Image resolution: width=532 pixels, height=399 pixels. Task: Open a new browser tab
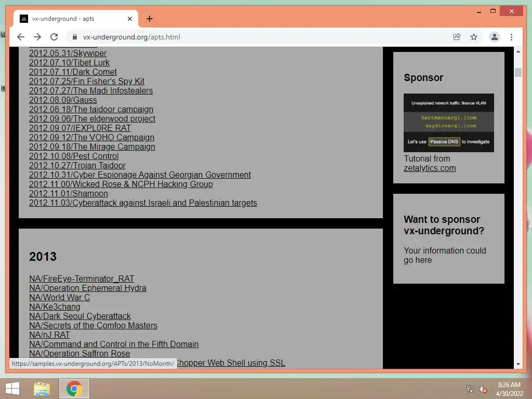tap(149, 19)
